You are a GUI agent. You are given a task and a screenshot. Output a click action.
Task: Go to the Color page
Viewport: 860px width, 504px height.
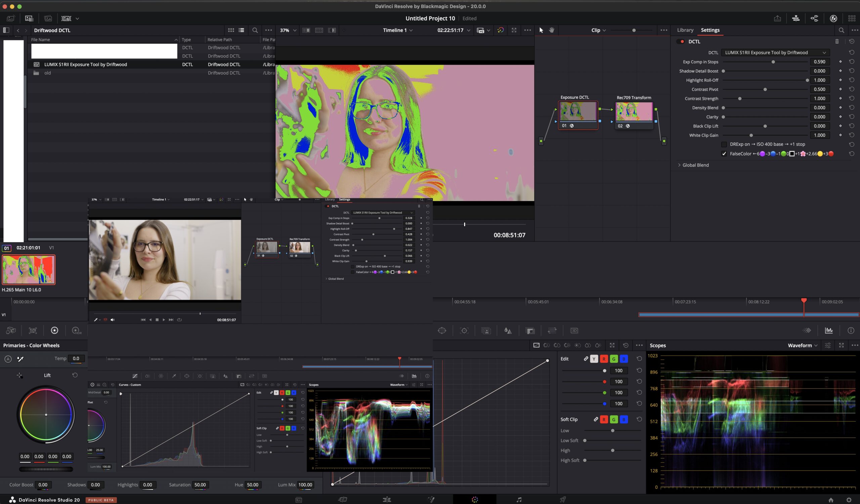tap(475, 500)
